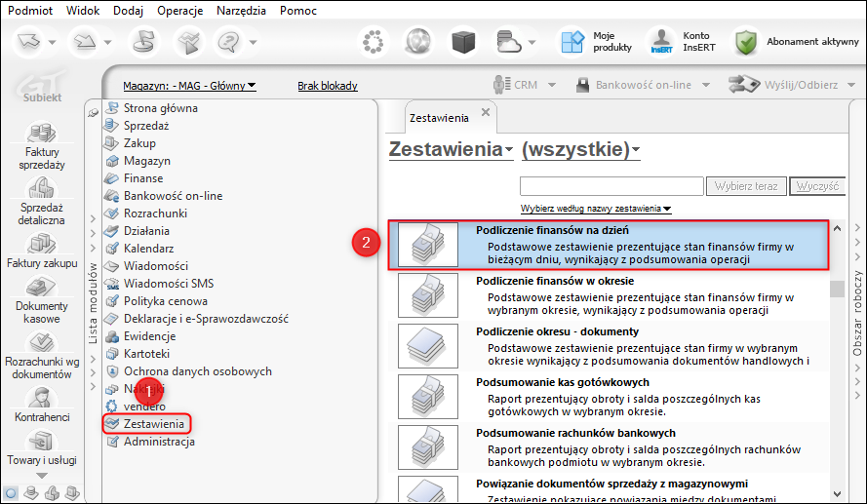Click Wyślij/Odbierz toolbar item
This screenshot has width=867, height=504.
pos(783,85)
